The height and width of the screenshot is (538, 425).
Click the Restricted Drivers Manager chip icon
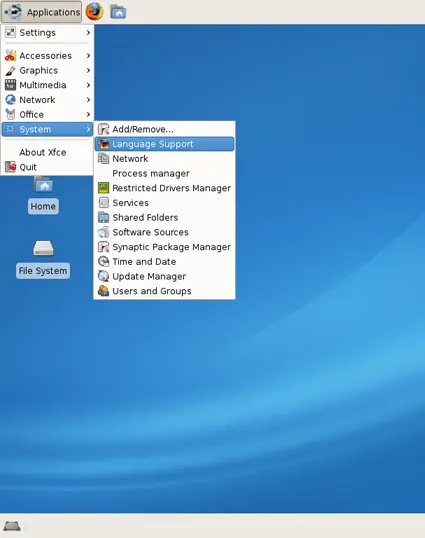pos(103,188)
